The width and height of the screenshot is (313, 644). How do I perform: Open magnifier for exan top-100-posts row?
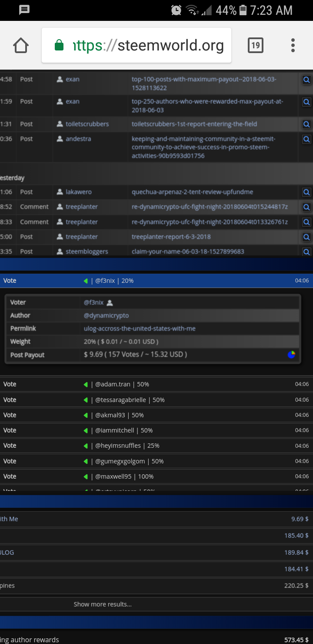[x=306, y=80]
